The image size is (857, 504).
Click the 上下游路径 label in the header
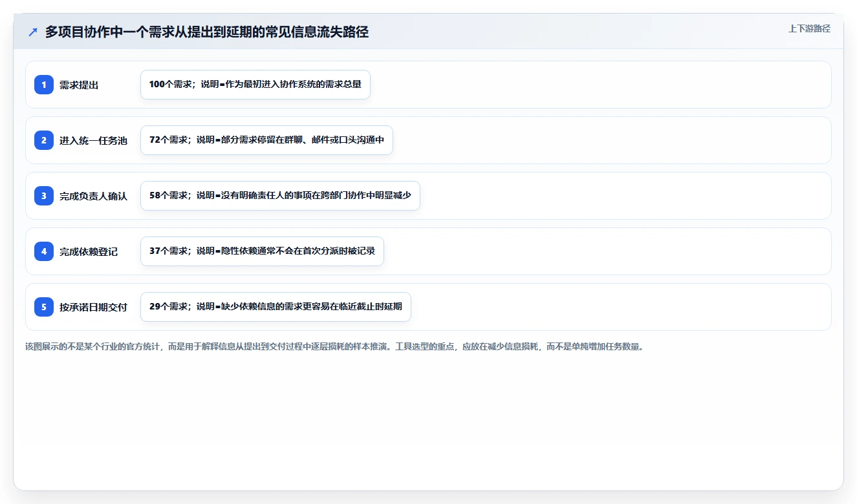coord(809,28)
